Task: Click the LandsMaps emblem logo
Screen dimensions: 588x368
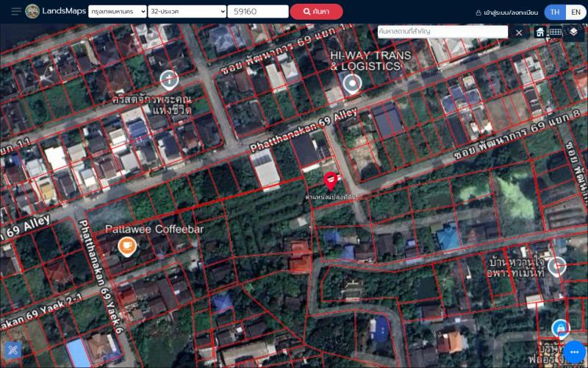Action: 32,11
